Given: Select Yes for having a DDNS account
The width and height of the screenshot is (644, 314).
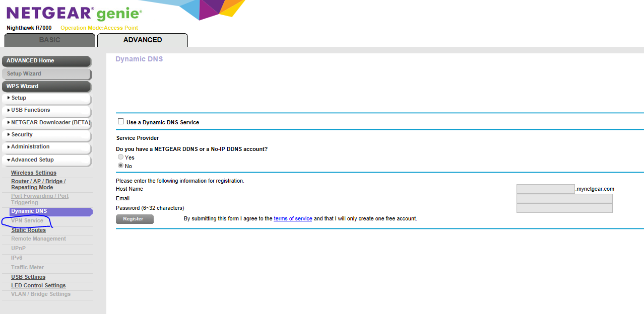Looking at the screenshot, I should (120, 156).
